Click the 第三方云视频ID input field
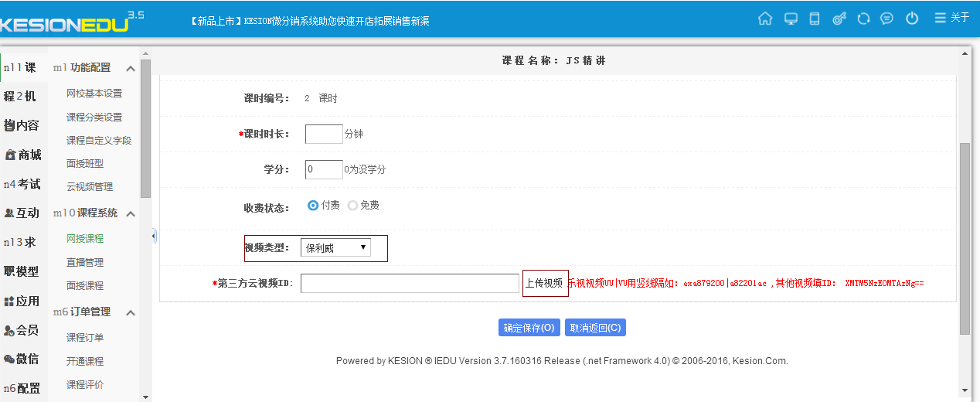 (x=410, y=284)
